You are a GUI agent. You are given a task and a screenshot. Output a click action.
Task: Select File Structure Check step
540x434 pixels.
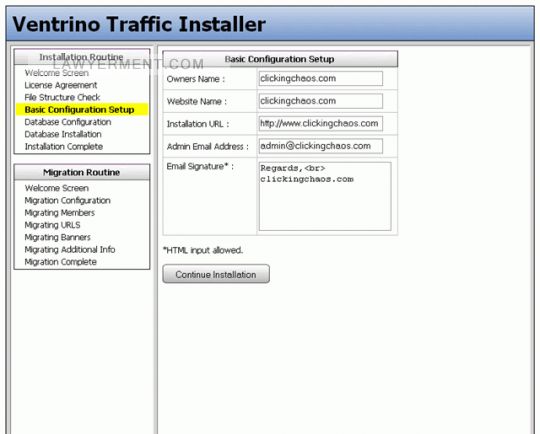coord(62,97)
